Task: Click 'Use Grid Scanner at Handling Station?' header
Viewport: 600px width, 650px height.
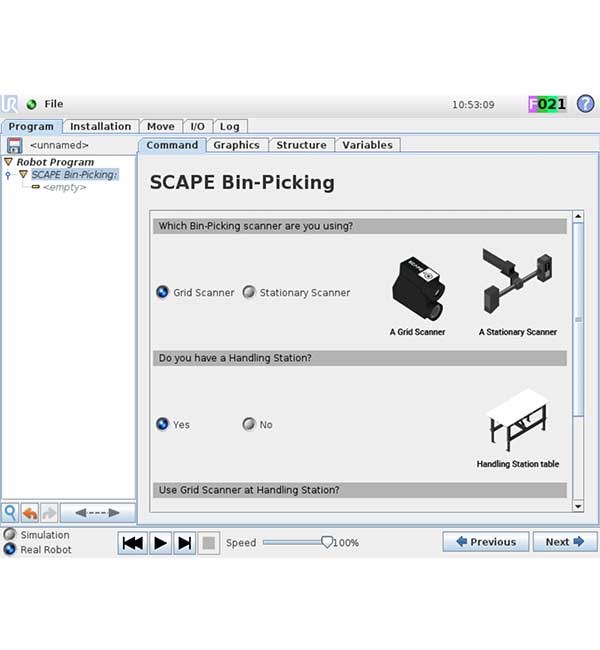Action: [x=360, y=490]
